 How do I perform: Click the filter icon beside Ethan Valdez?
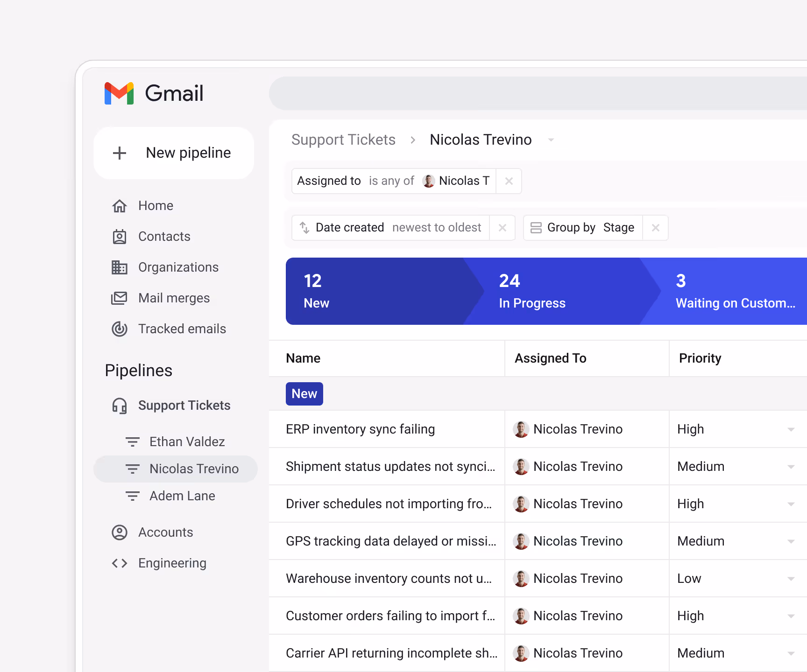point(133,442)
